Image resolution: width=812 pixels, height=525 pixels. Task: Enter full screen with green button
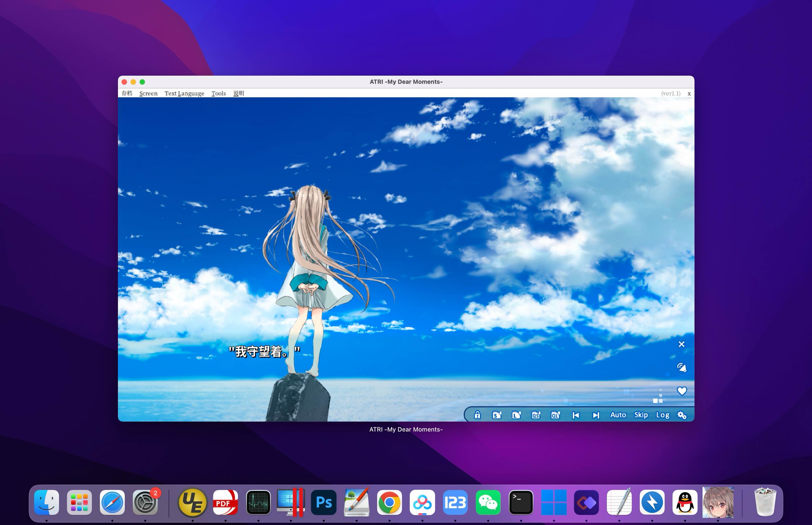pyautogui.click(x=142, y=82)
